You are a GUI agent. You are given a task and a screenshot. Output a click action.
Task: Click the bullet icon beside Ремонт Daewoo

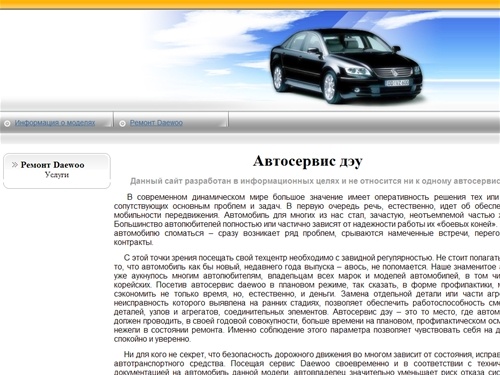click(122, 123)
